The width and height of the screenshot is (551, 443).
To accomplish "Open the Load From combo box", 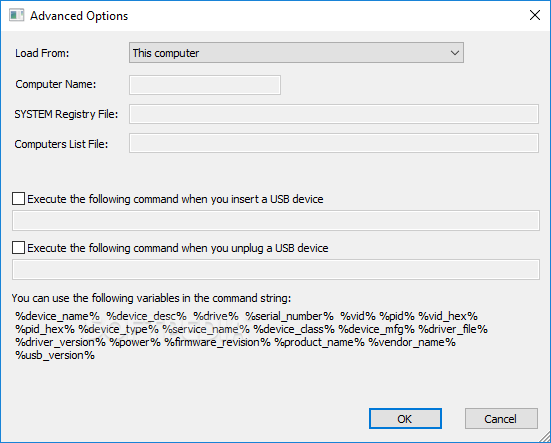I will coord(296,53).
